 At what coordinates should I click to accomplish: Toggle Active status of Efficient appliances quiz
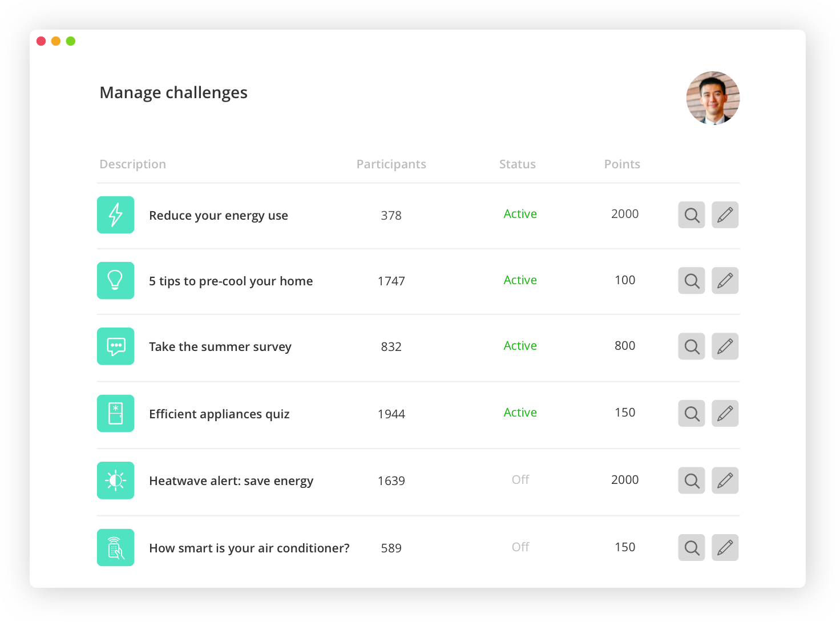tap(520, 413)
